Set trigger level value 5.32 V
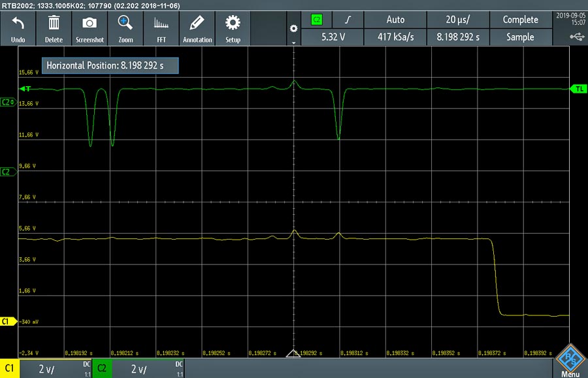 click(x=333, y=37)
